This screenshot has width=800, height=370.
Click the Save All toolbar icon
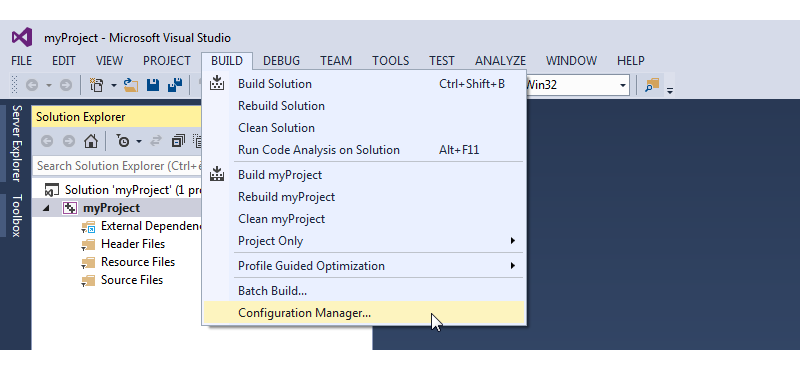click(175, 85)
